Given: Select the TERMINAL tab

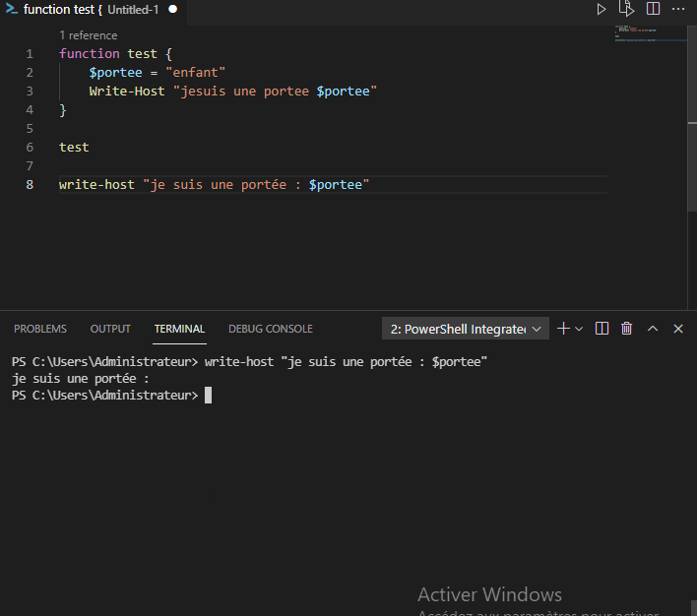Looking at the screenshot, I should [179, 329].
